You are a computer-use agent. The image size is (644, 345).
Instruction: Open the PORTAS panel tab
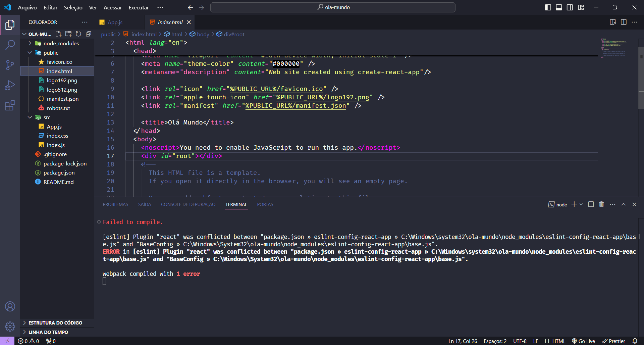(x=265, y=204)
